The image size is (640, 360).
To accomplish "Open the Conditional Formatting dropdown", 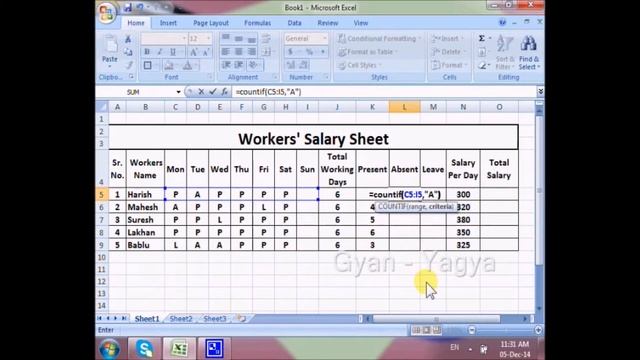I will point(379,38).
